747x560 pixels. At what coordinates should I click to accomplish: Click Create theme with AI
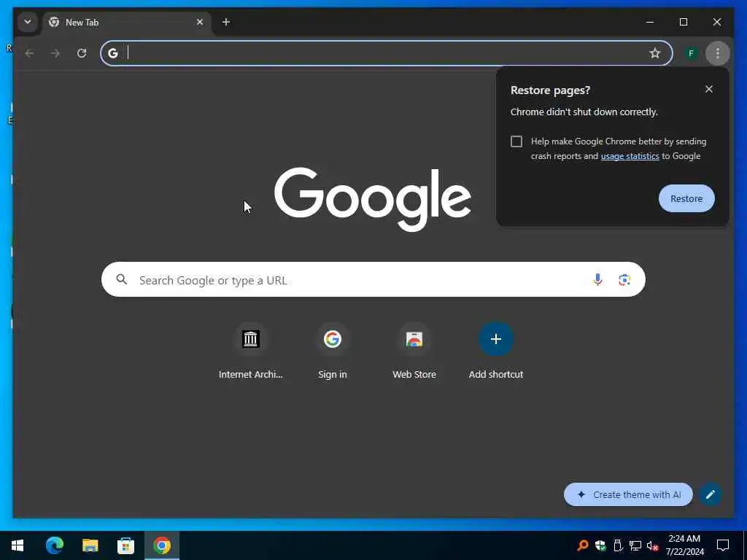[628, 495]
